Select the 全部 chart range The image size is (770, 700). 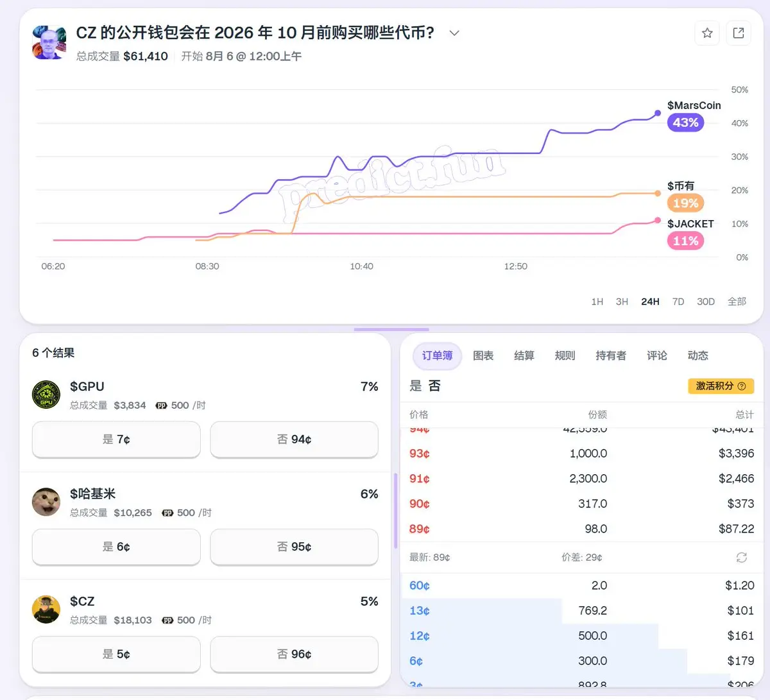[x=737, y=302]
